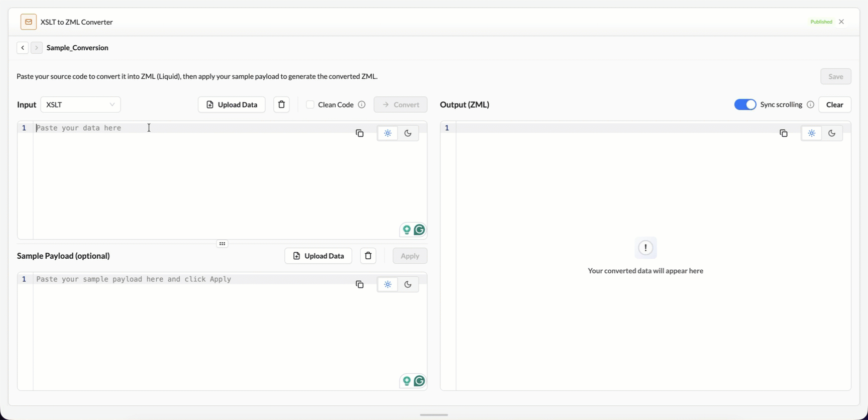Delete Input data with trash icon

(x=281, y=104)
